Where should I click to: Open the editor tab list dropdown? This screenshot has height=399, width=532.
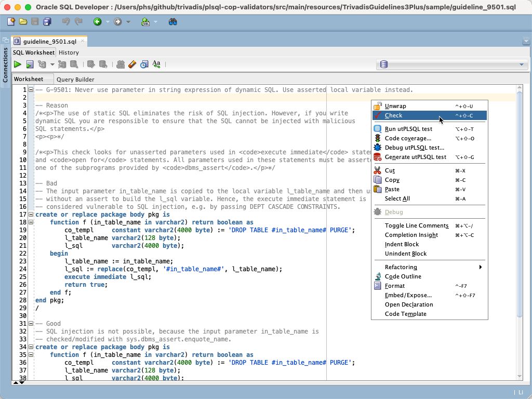(x=526, y=42)
